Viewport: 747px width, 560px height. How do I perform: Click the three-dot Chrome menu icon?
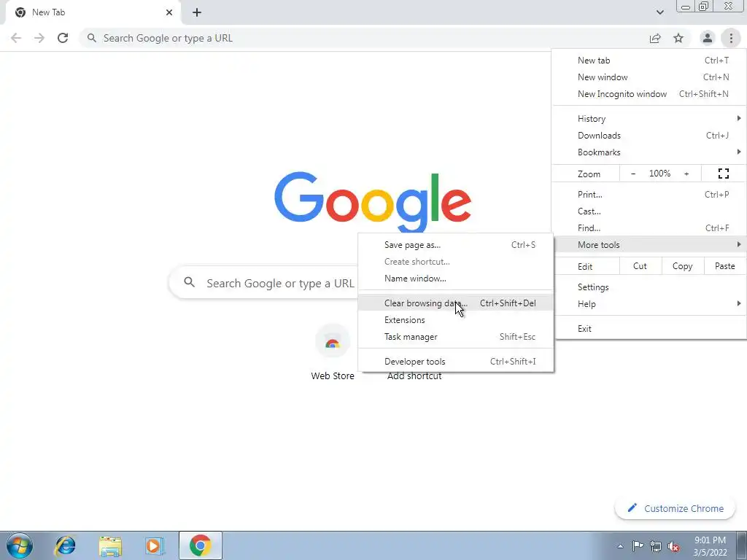tap(731, 38)
